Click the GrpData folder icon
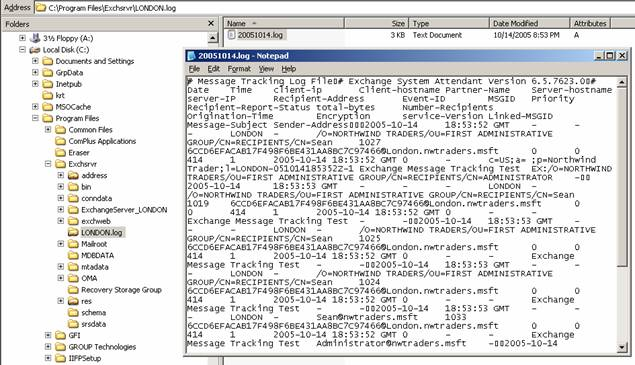The image size is (635, 365). click(x=48, y=73)
